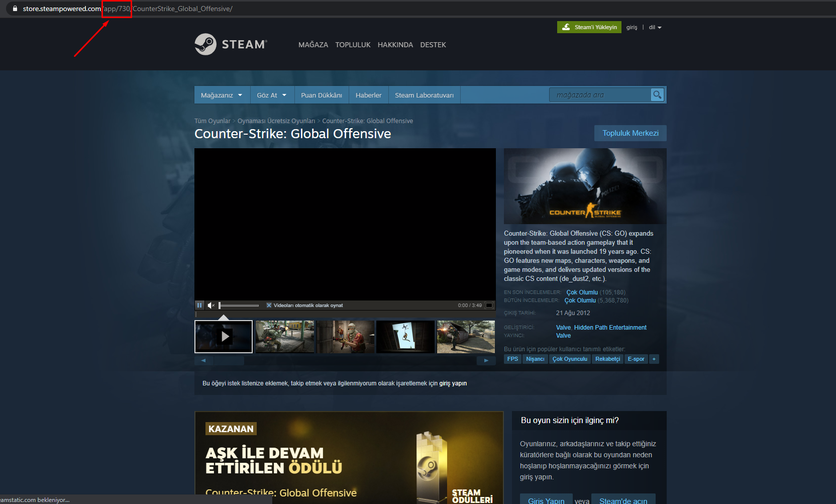Select the dark window-jump screenshot thumbnail
The height and width of the screenshot is (504, 836).
click(405, 337)
